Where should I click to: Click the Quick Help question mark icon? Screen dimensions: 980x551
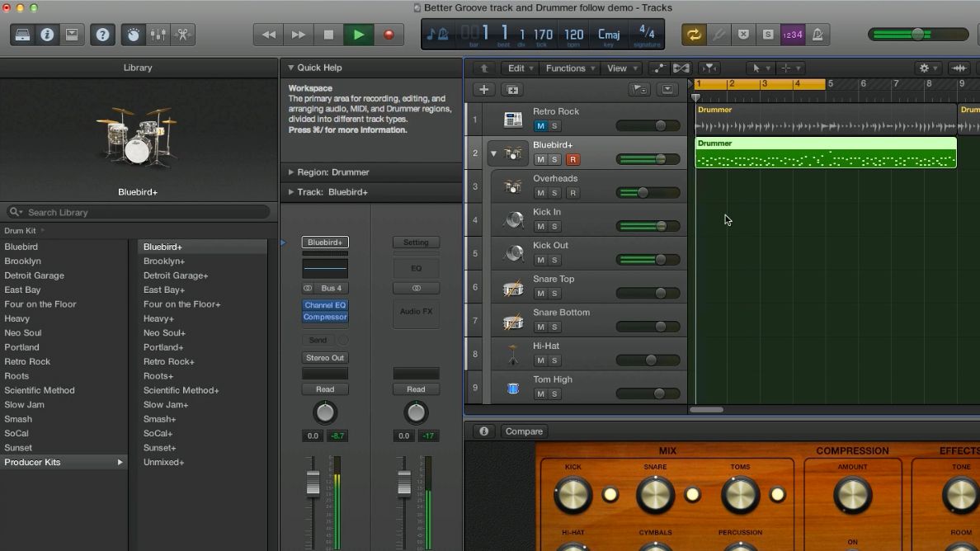click(x=102, y=35)
